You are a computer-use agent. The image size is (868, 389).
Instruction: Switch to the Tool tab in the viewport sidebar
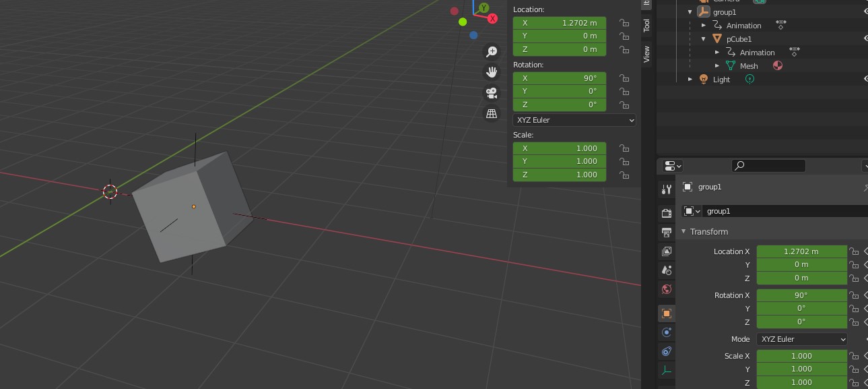point(646,26)
